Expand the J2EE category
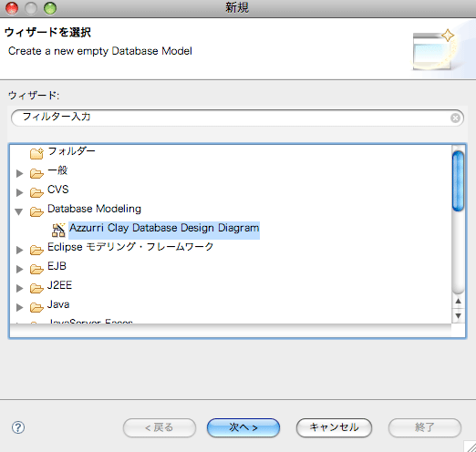476x452 pixels. tap(20, 288)
